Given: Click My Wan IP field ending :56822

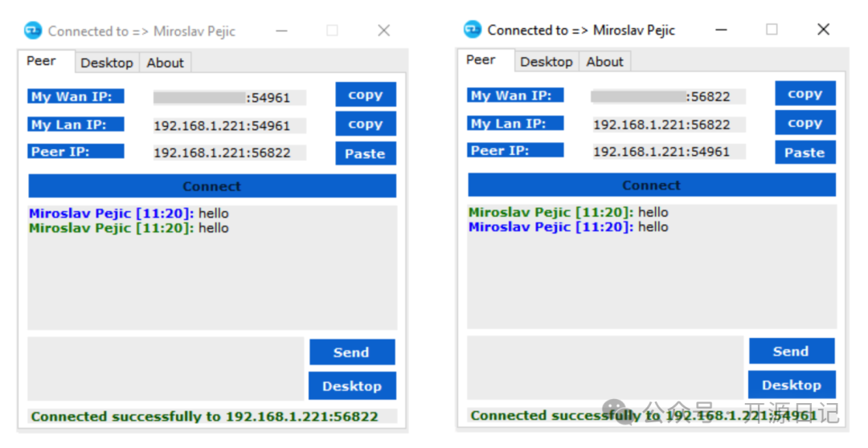Looking at the screenshot, I should 668,97.
